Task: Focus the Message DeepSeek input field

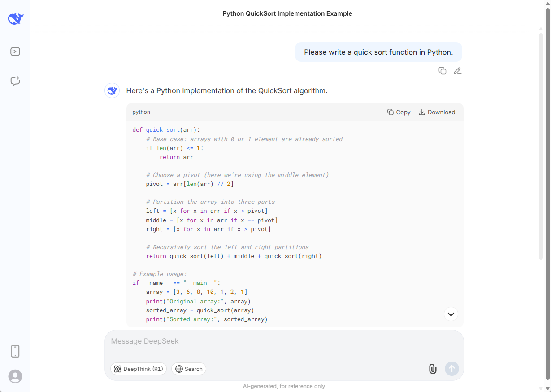Action: tap(284, 341)
